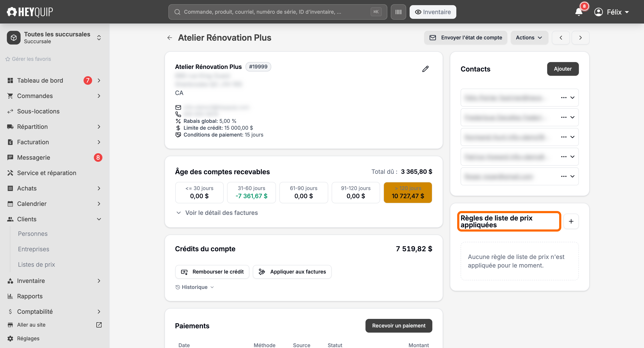Image resolution: width=644 pixels, height=348 pixels.
Task: Go to previous client record
Action: pos(561,38)
